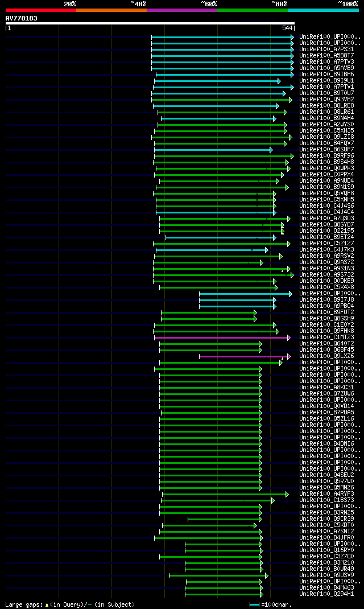Click the white query sequence bar

[150, 23]
